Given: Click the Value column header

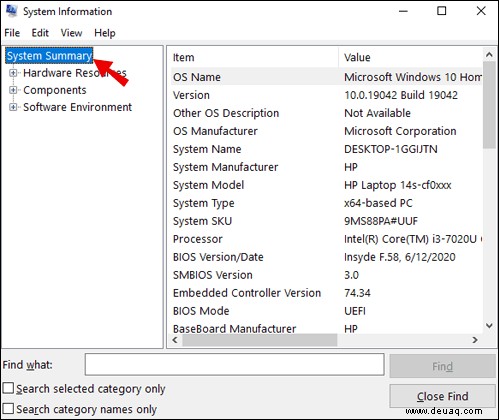Looking at the screenshot, I should coord(411,57).
